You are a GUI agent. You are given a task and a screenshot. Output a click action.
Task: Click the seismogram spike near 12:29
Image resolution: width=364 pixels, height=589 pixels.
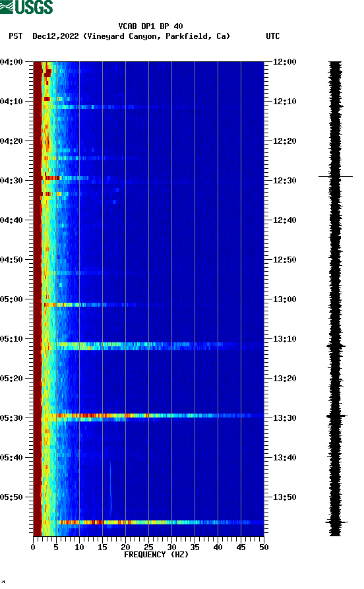coord(336,176)
